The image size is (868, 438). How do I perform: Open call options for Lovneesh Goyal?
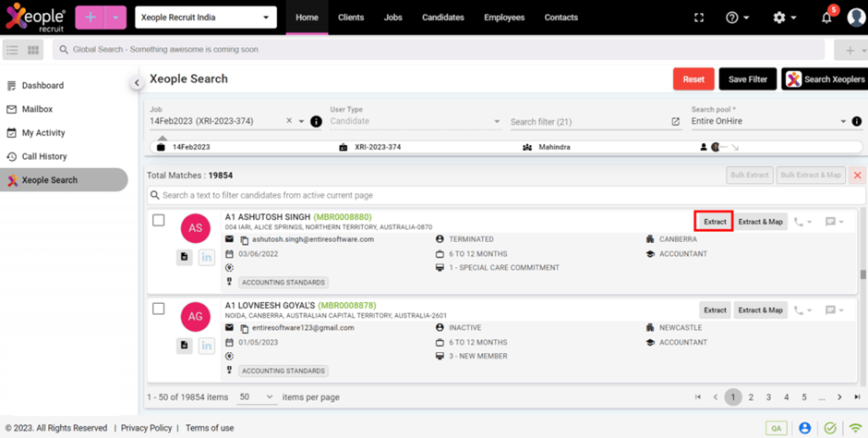[x=802, y=310]
